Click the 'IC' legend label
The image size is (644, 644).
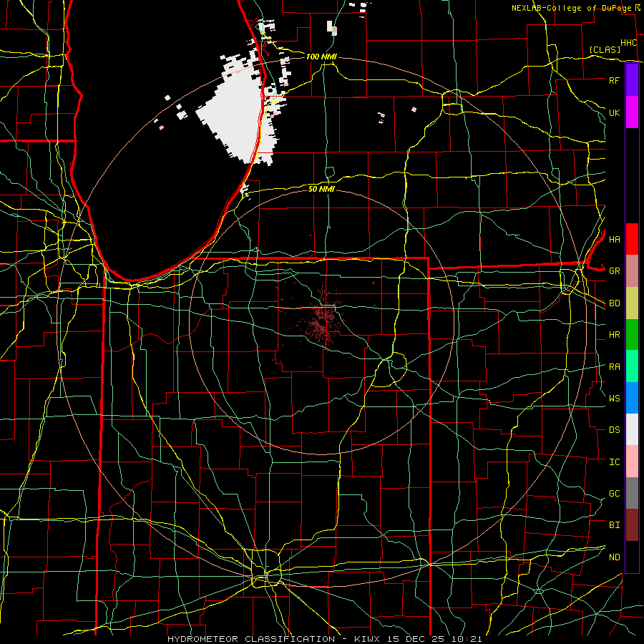(614, 462)
